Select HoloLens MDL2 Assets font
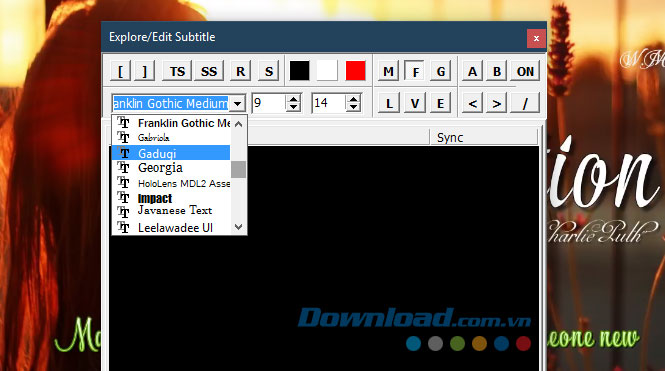 pyautogui.click(x=171, y=183)
